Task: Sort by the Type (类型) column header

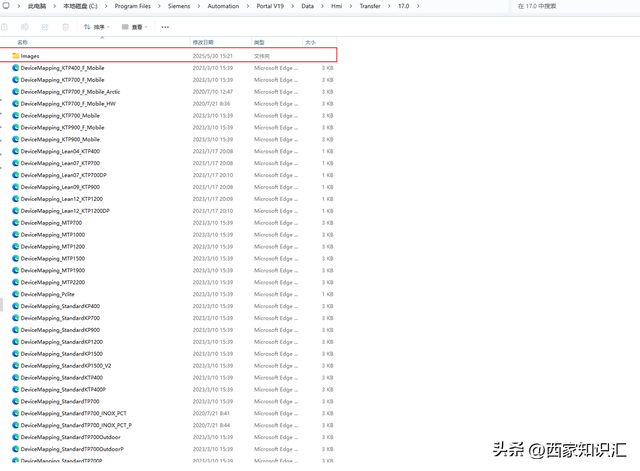Action: point(259,42)
